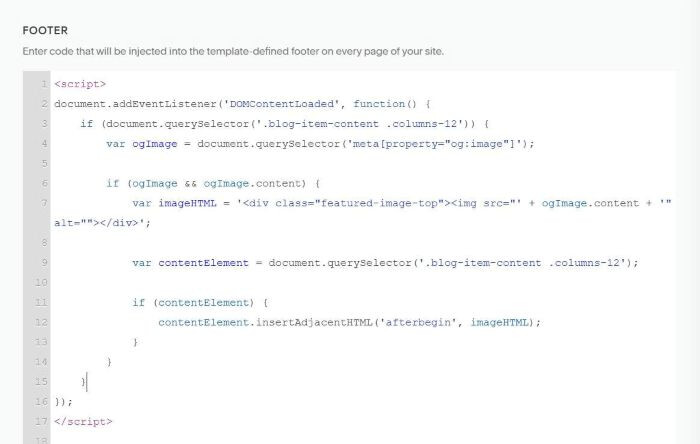
Task: Click the opening script tag on line 1
Action: (x=80, y=84)
